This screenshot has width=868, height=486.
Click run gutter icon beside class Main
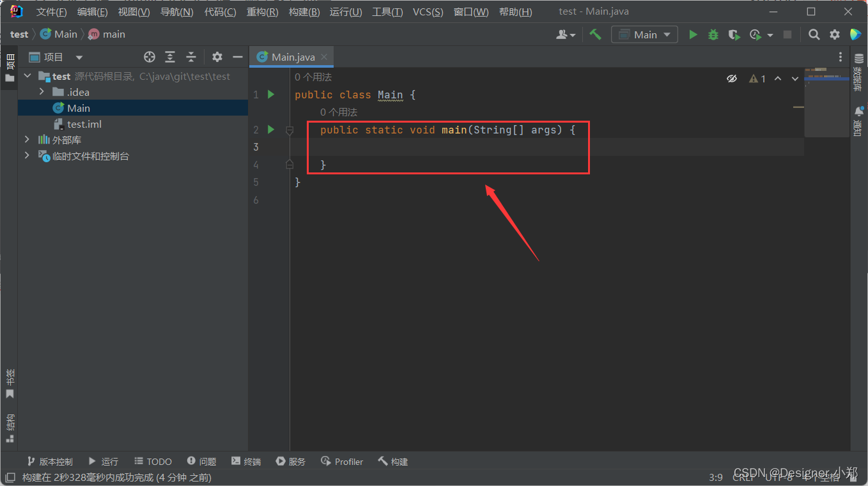(271, 95)
